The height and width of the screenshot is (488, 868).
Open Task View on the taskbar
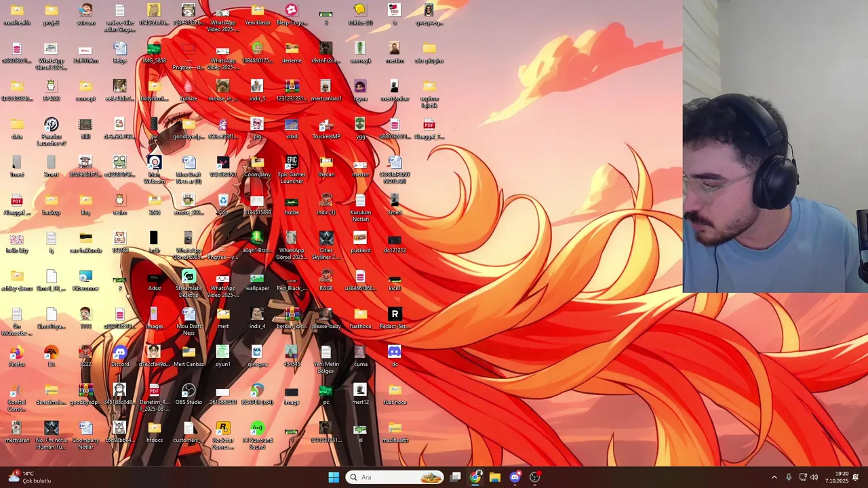456,477
